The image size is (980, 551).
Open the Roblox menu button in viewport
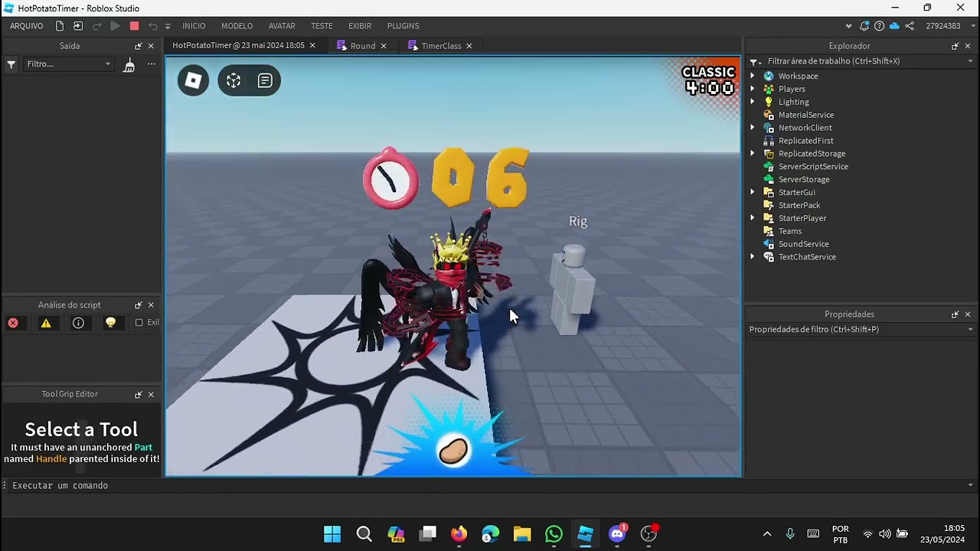[x=194, y=80]
